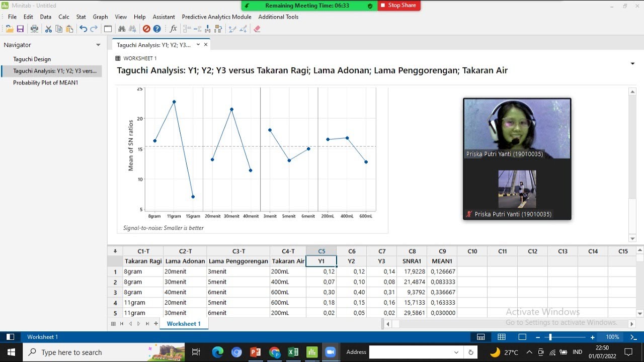The height and width of the screenshot is (362, 644).
Task: Click the Find and replace binoculars icon
Action: click(132, 29)
